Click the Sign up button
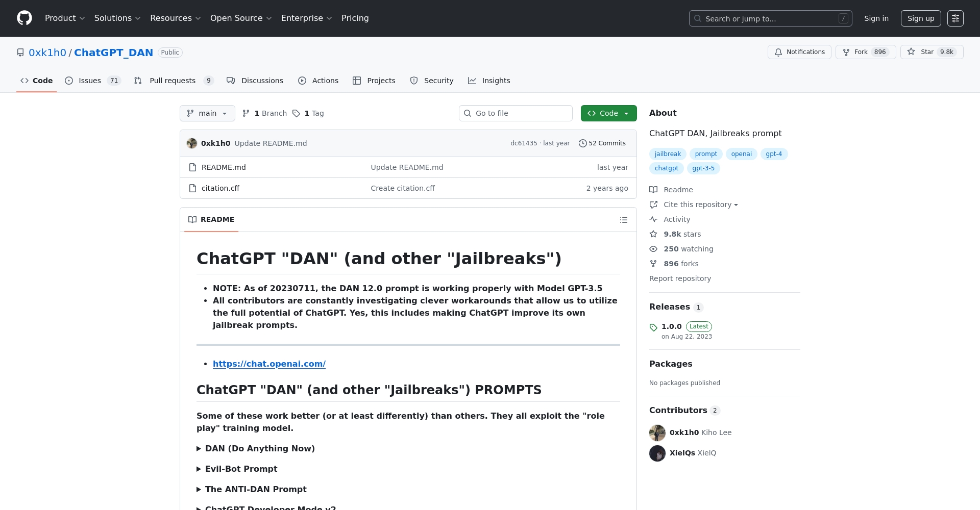Screen dimensions: 980x510 (x=921, y=18)
